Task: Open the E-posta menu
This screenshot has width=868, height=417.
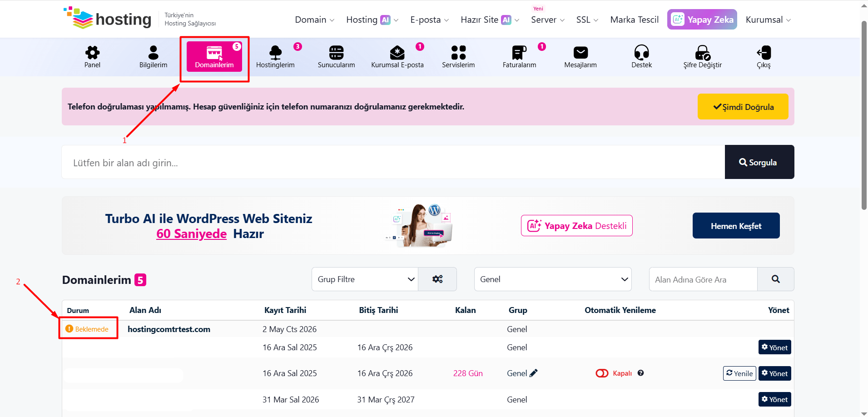Action: tap(429, 20)
